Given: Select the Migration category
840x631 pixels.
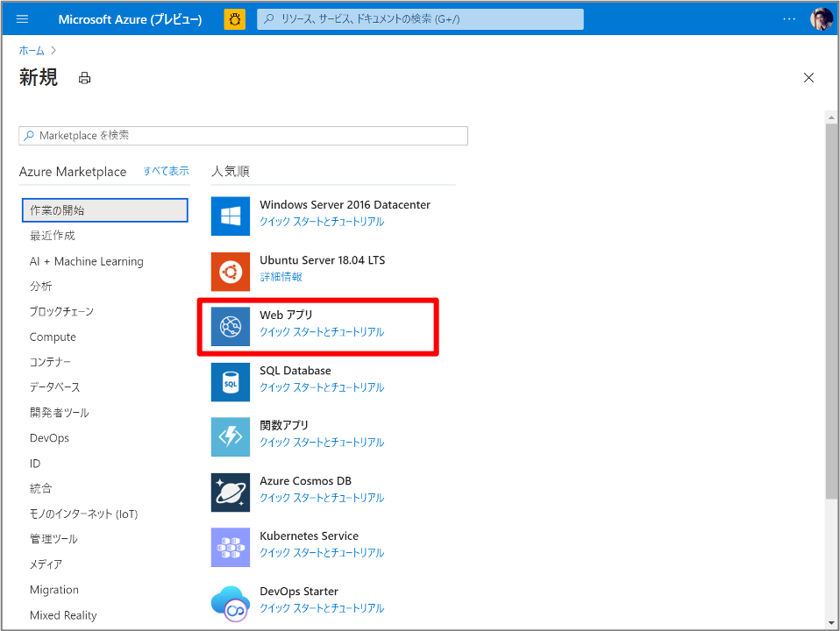Looking at the screenshot, I should (x=54, y=590).
